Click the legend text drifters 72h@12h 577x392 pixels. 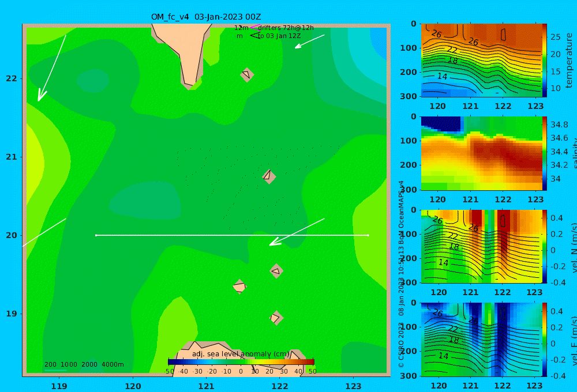click(286, 28)
